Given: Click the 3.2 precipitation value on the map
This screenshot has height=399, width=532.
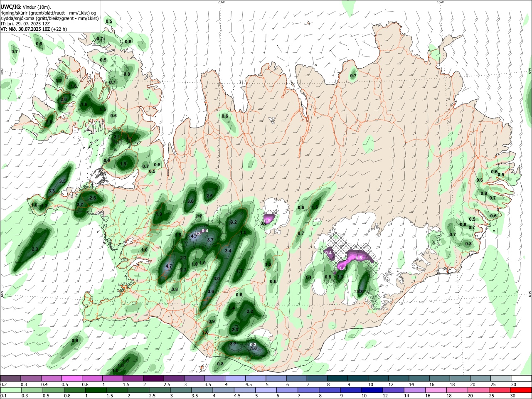Looking at the screenshot, I should [x=234, y=222].
